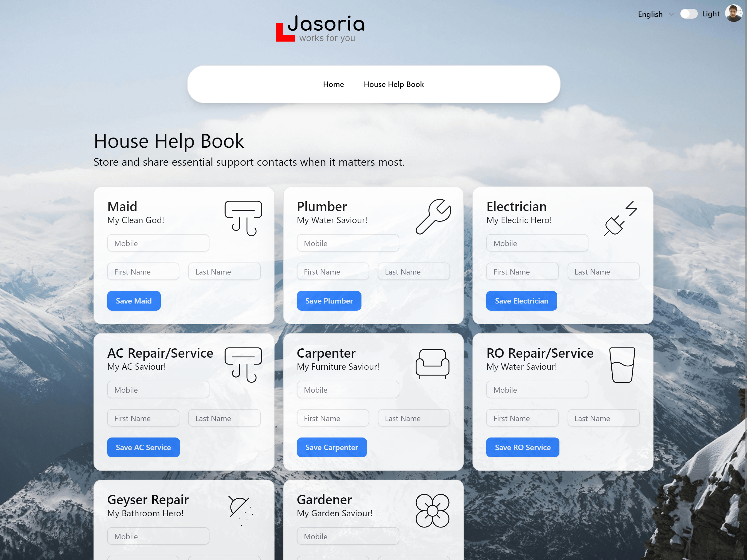Go to the Home menu item
This screenshot has width=747, height=560.
point(333,84)
